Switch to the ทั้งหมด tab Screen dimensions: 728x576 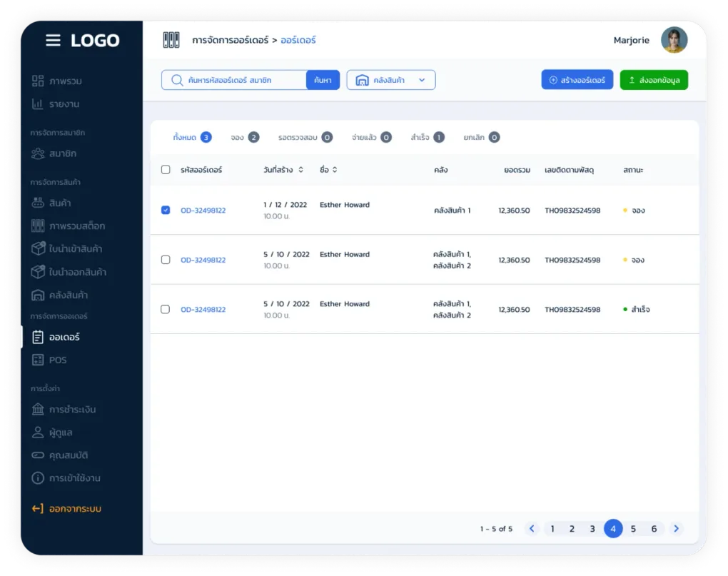pyautogui.click(x=192, y=137)
